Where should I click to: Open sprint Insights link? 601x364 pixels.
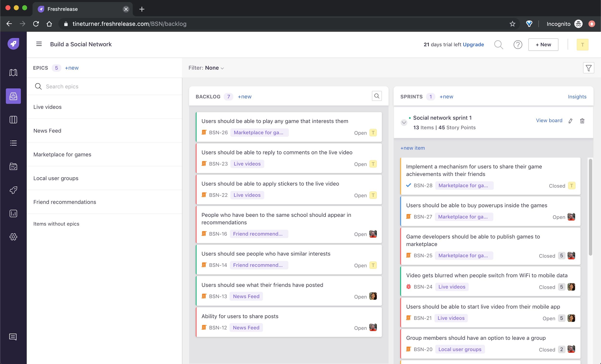pos(577,97)
